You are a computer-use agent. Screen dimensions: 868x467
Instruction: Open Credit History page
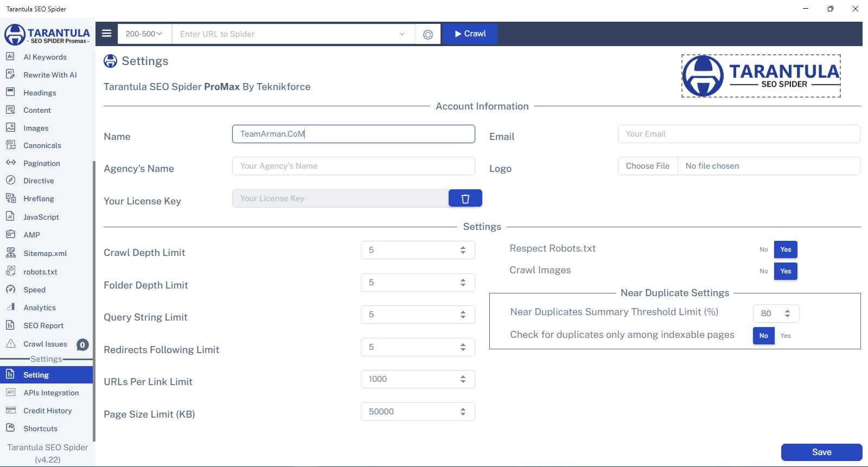click(x=48, y=411)
